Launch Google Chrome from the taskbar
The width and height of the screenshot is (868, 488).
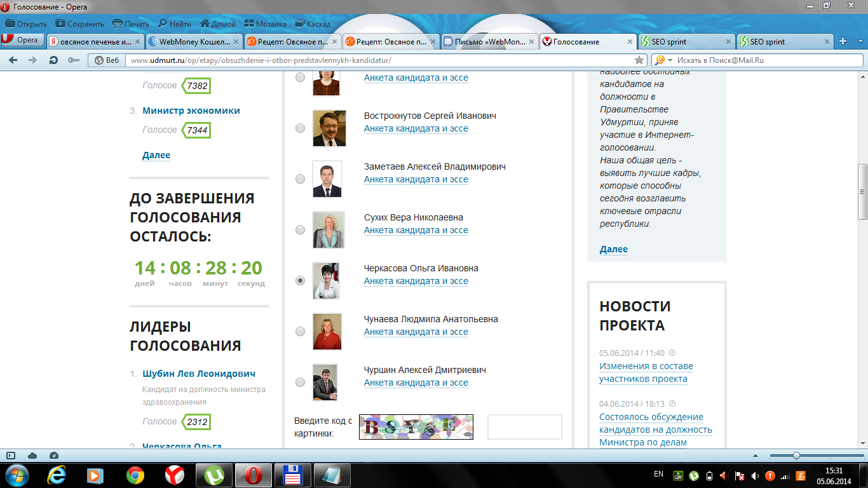(x=135, y=475)
